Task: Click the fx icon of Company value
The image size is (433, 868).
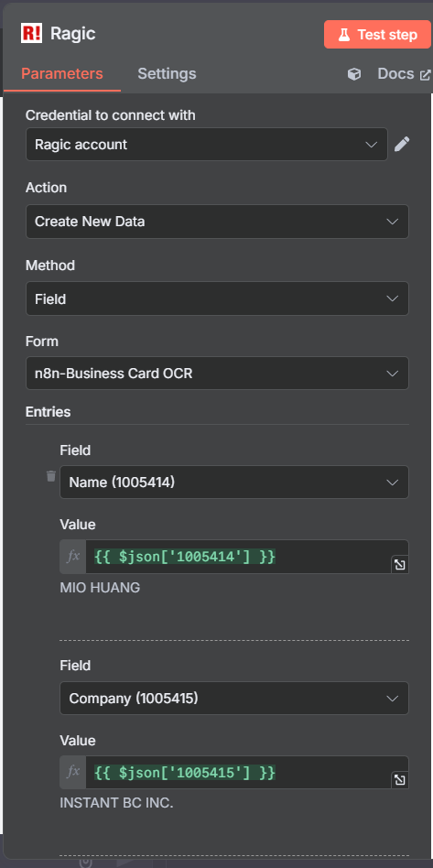Action: 73,772
